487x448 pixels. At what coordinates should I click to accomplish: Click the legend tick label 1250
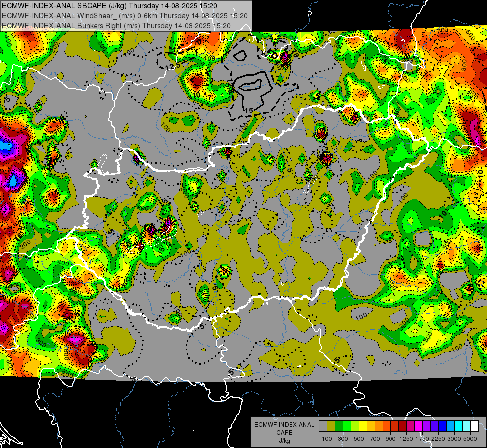pos(406,439)
